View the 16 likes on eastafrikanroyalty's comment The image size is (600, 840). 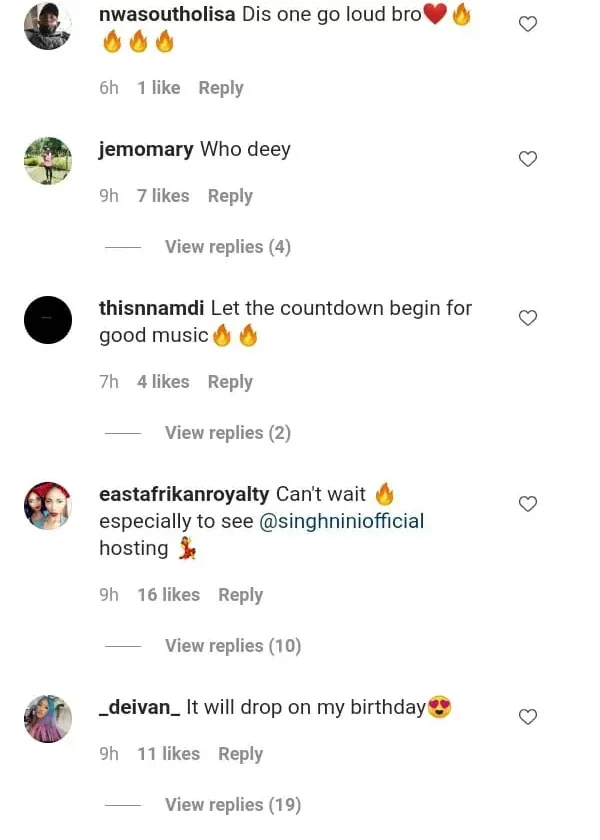(168, 595)
